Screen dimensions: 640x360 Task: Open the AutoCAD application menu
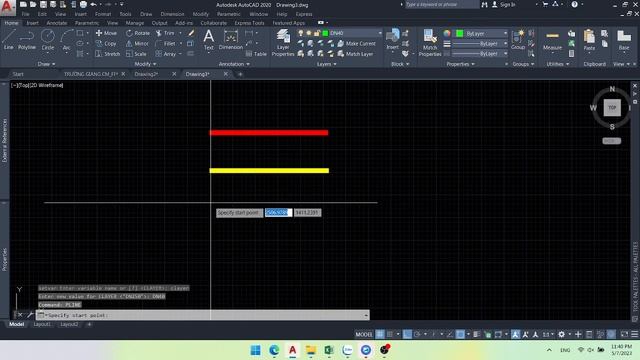pos(7,7)
